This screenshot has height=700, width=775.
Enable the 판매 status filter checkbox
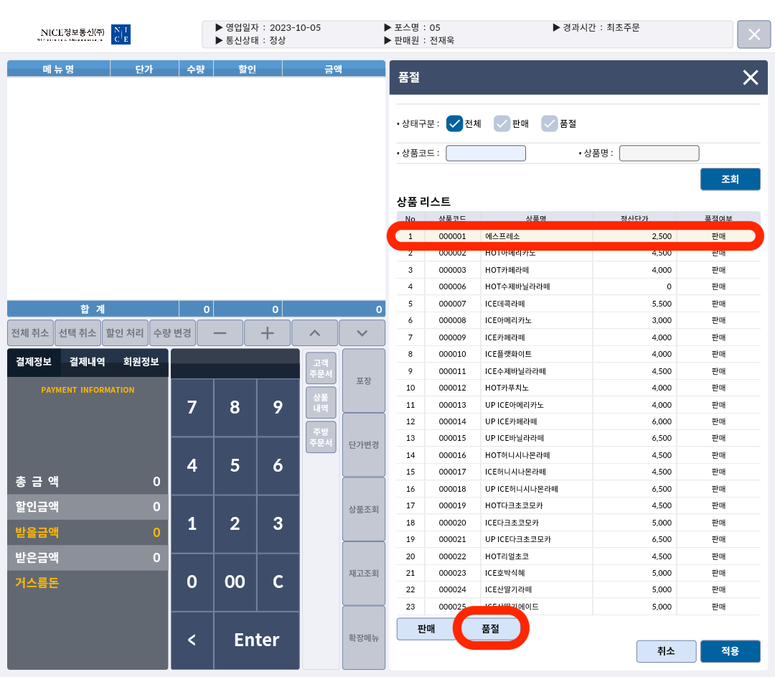[x=502, y=123]
